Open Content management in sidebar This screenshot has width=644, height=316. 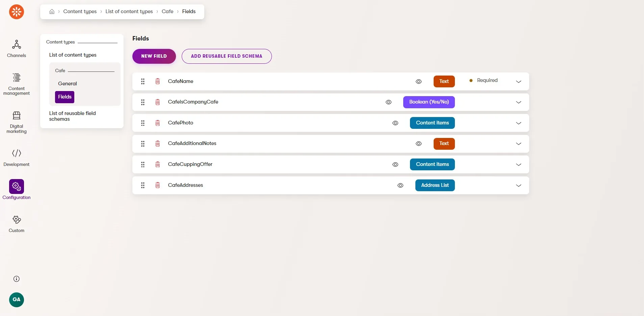point(17,84)
